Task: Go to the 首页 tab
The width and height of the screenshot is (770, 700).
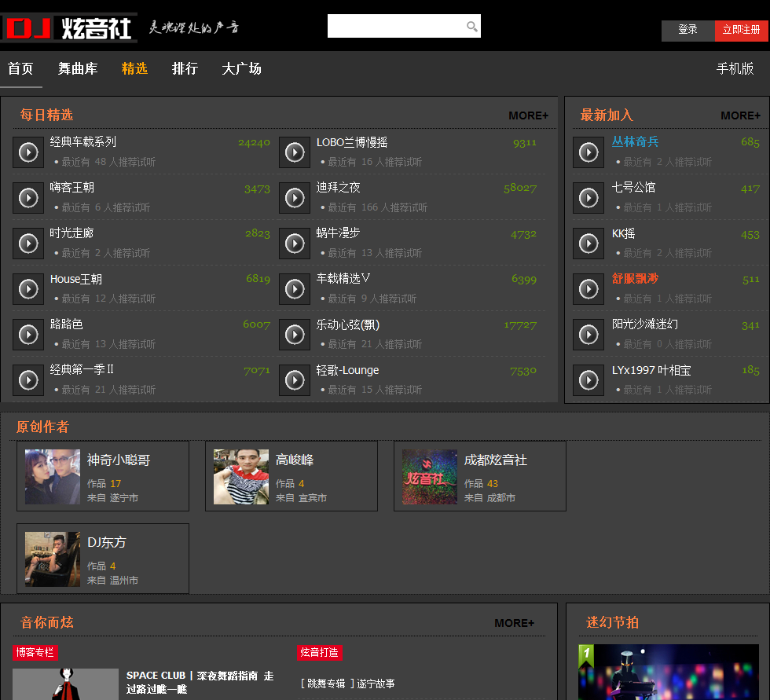Action: 20,68
